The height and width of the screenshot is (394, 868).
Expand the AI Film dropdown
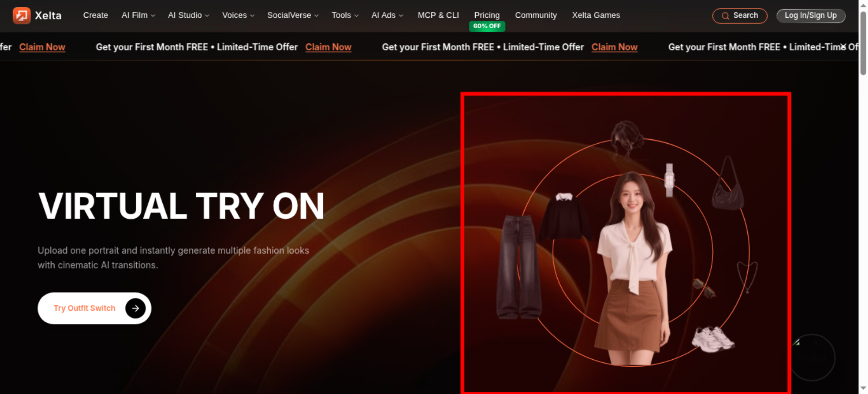tap(138, 15)
